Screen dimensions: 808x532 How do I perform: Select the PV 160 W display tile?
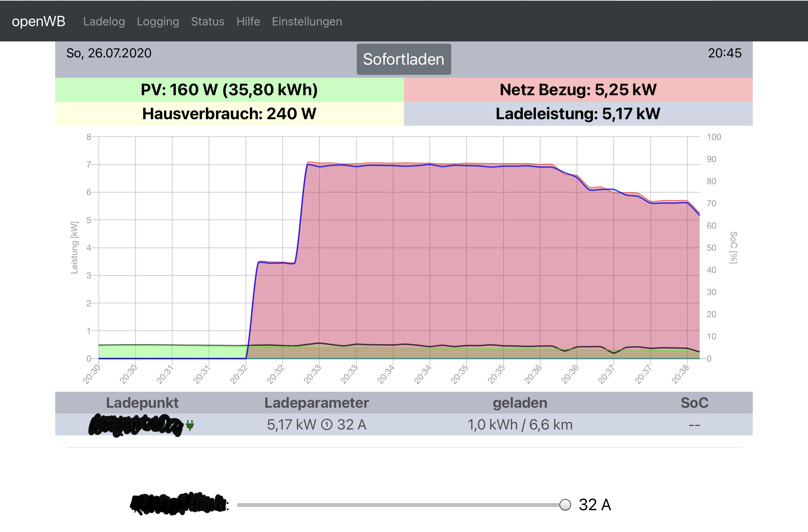pos(229,90)
